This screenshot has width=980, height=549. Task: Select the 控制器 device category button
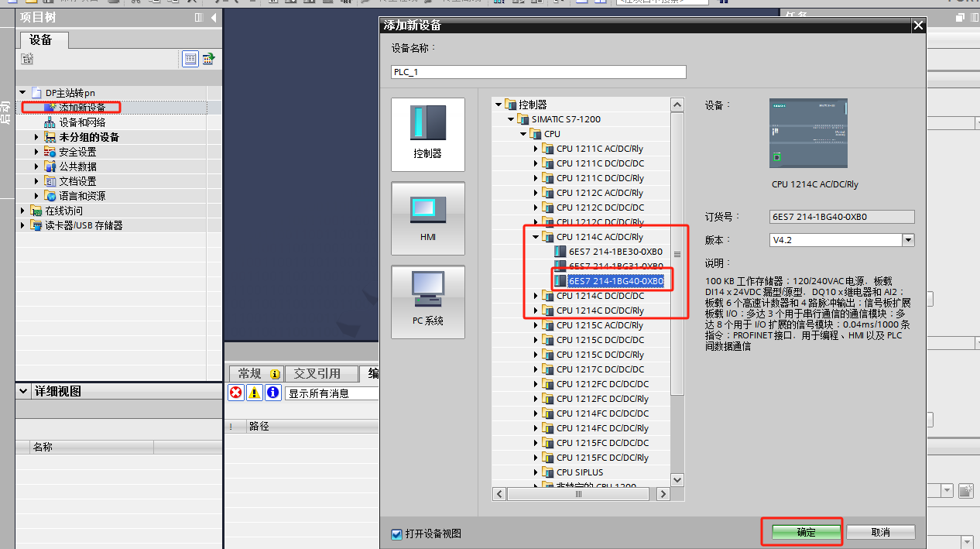point(428,134)
